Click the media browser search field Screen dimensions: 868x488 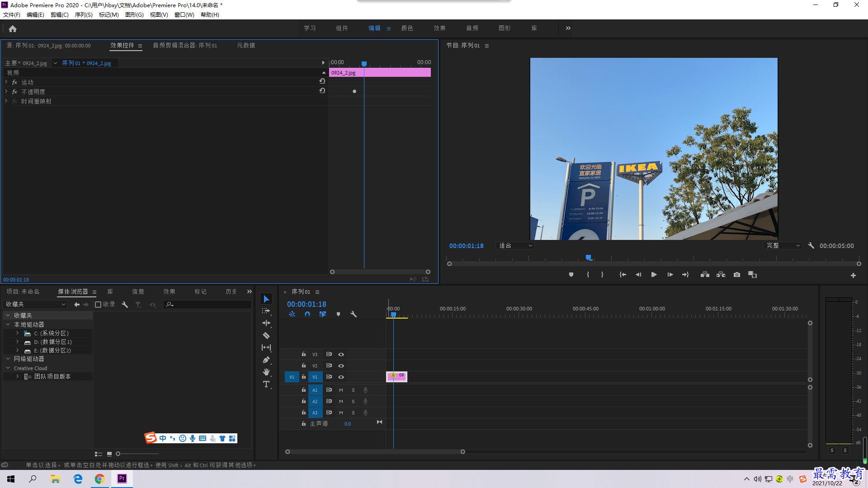coord(208,305)
